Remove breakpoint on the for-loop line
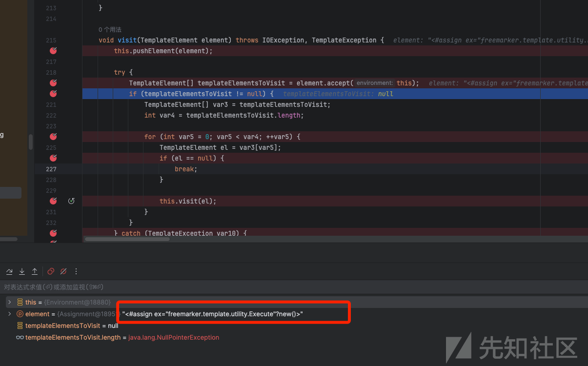 click(x=54, y=137)
